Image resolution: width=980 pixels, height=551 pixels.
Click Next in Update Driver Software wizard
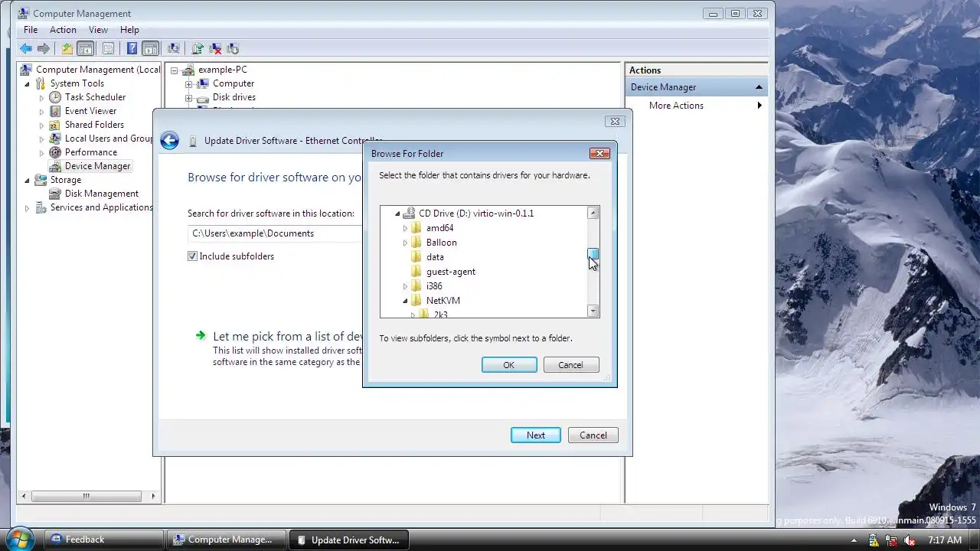536,435
